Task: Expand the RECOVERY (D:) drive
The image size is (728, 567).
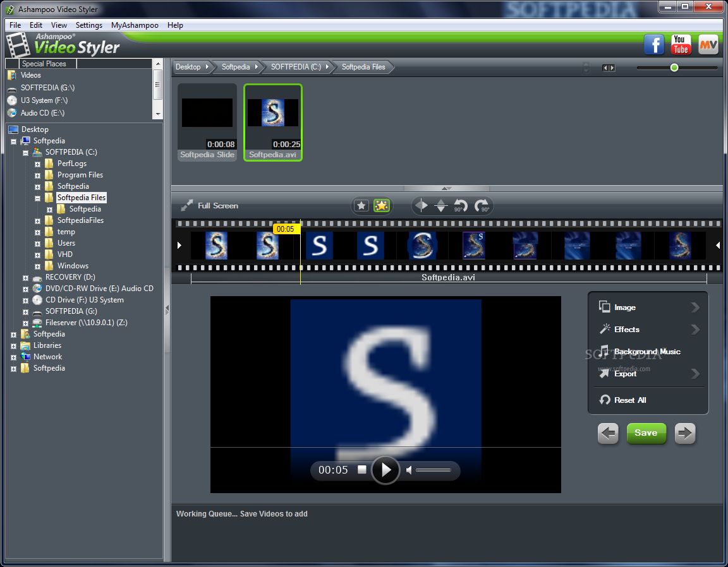Action: pos(25,278)
